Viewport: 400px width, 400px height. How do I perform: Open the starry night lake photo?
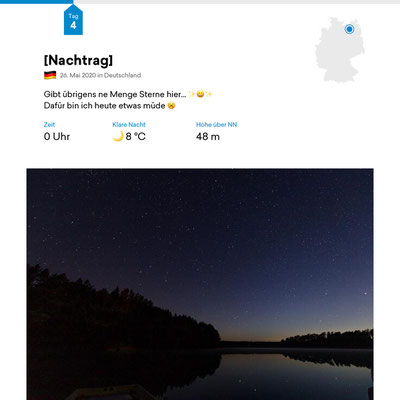point(200,284)
